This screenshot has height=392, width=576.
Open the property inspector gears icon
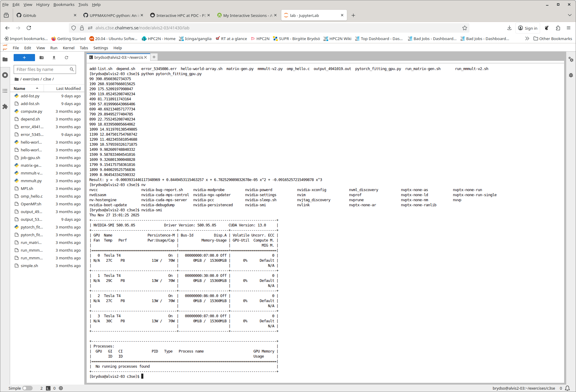coord(571,59)
